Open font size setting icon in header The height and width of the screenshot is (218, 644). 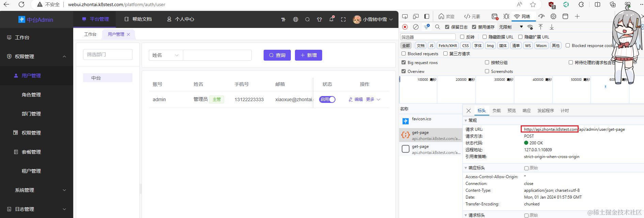coord(283,19)
